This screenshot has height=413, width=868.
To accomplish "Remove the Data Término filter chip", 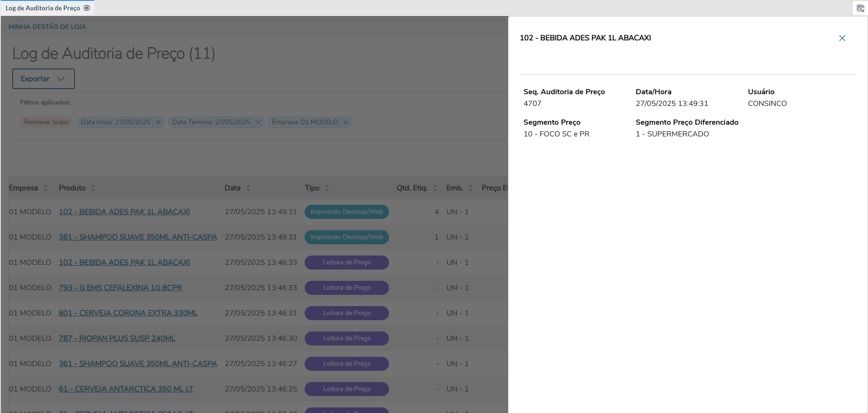I will pyautogui.click(x=258, y=122).
